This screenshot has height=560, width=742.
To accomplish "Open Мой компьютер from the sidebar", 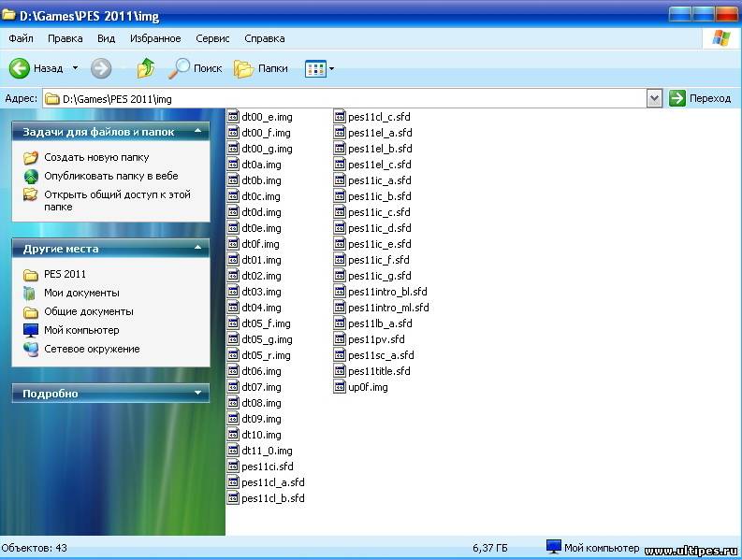I will click(81, 330).
